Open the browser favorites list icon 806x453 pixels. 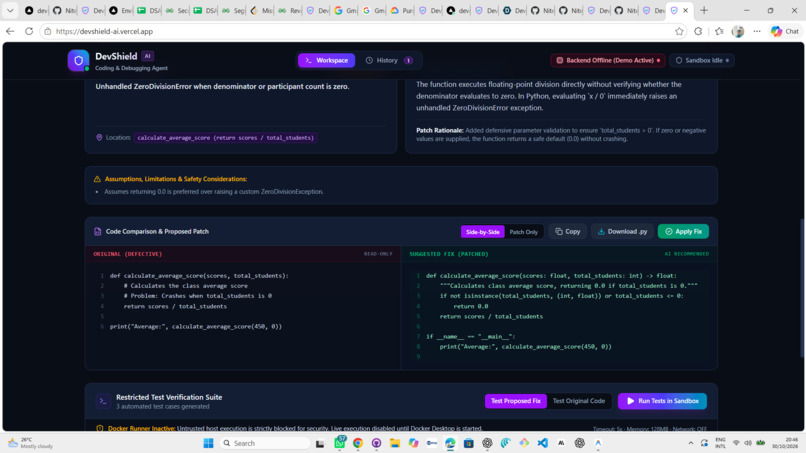point(719,31)
